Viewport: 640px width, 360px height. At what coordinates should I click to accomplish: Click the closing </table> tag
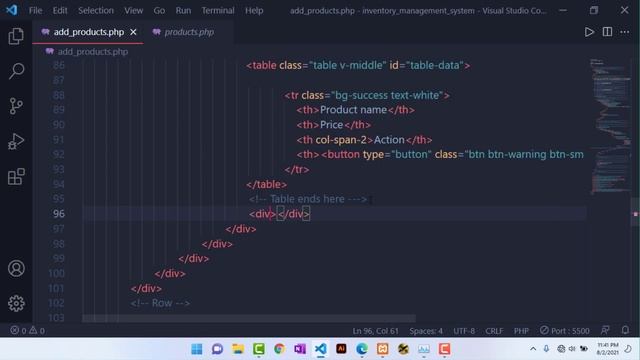tap(267, 184)
